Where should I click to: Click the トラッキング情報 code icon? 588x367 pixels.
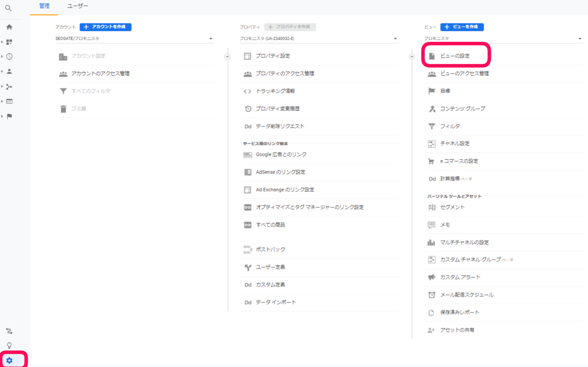(247, 92)
